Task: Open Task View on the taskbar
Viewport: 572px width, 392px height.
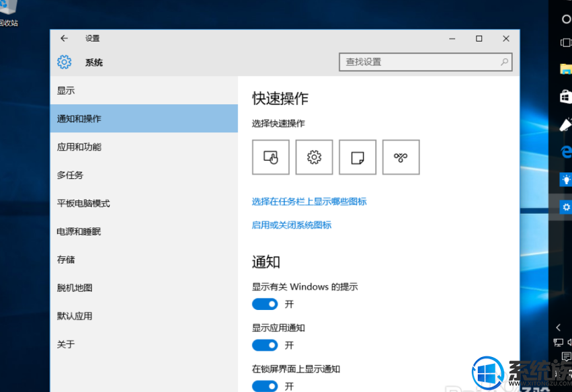Action: [566, 43]
